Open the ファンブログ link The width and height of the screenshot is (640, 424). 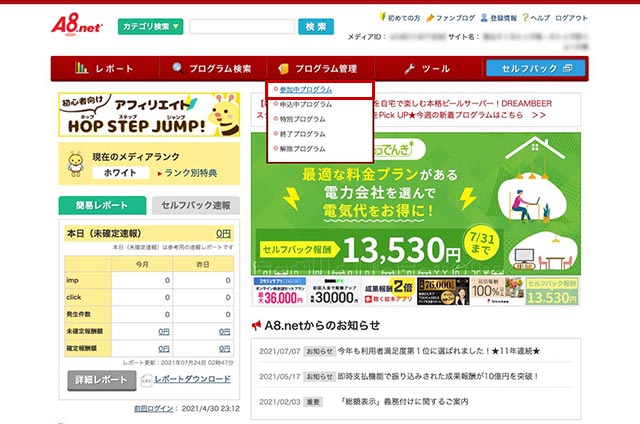click(x=456, y=18)
